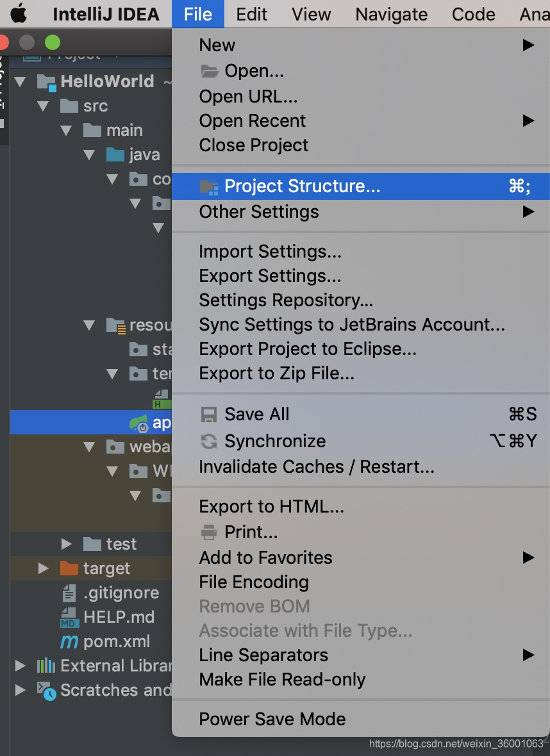
Task: Click the Scratches and Consoles icon
Action: (47, 691)
